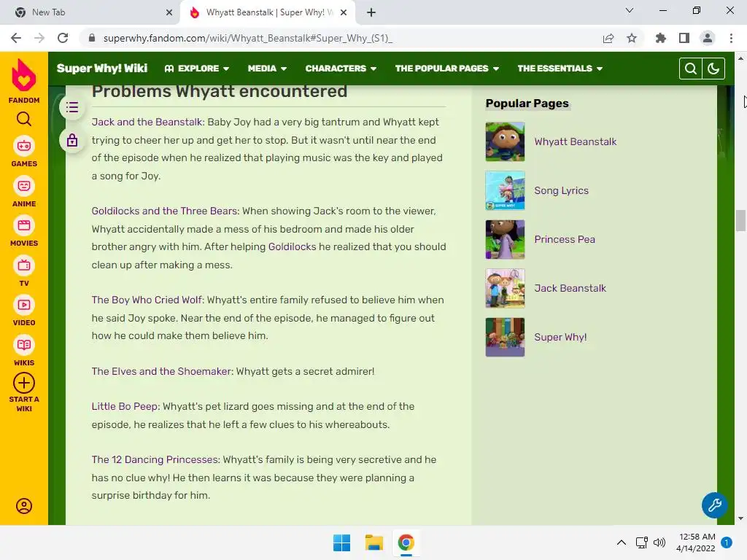Click the Super Why! thumbnail image
Image resolution: width=747 pixels, height=560 pixels.
(x=505, y=337)
